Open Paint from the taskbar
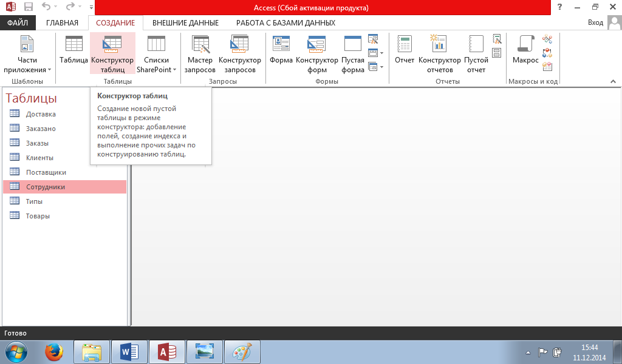Screen dimensions: 622x364 242,352
